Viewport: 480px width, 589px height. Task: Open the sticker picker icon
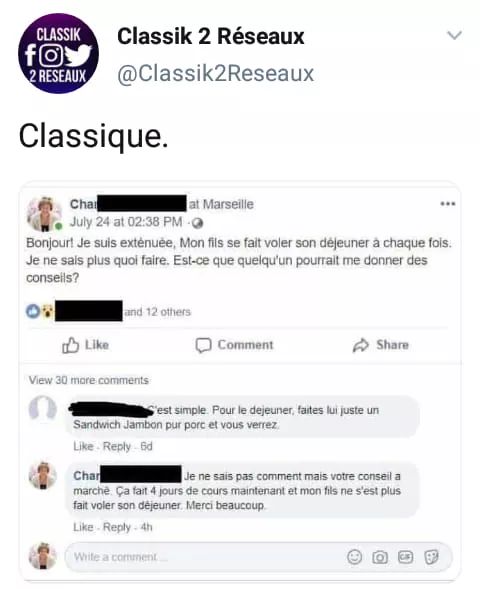coord(431,557)
